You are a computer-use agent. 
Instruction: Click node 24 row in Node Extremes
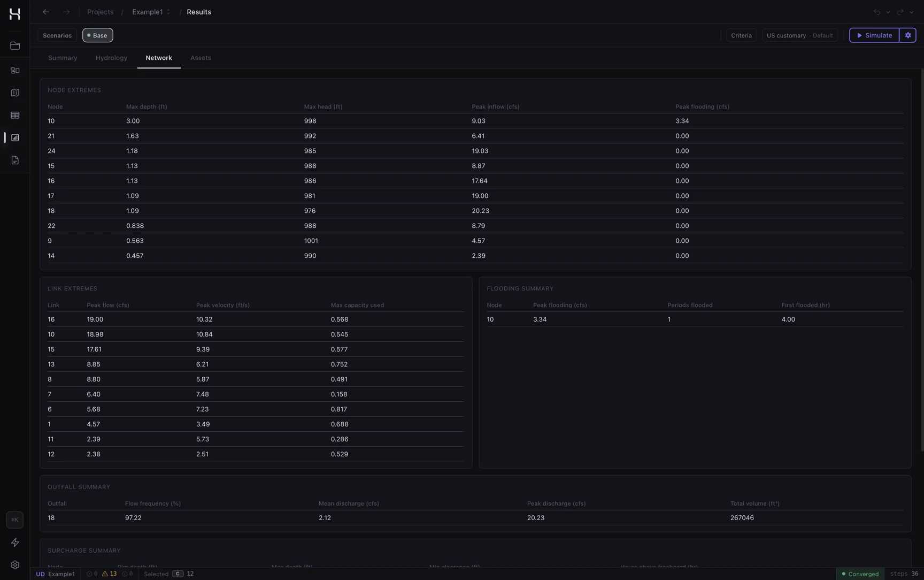(x=475, y=151)
